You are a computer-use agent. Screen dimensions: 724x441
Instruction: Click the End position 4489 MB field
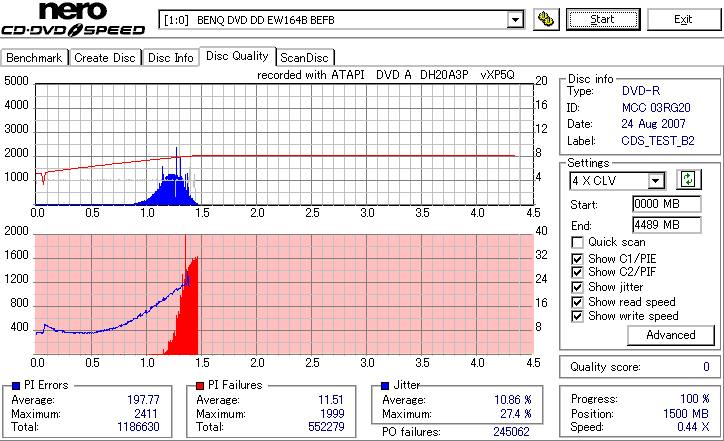pyautogui.click(x=666, y=225)
